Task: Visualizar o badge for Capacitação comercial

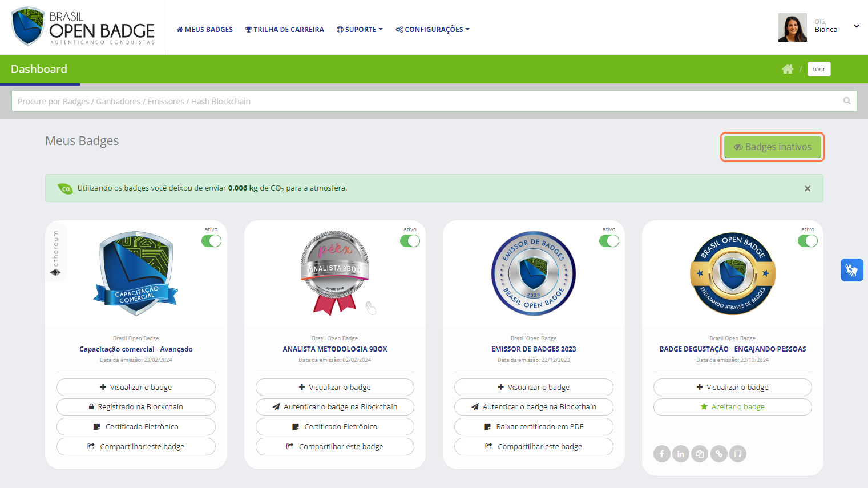Action: [x=136, y=387]
